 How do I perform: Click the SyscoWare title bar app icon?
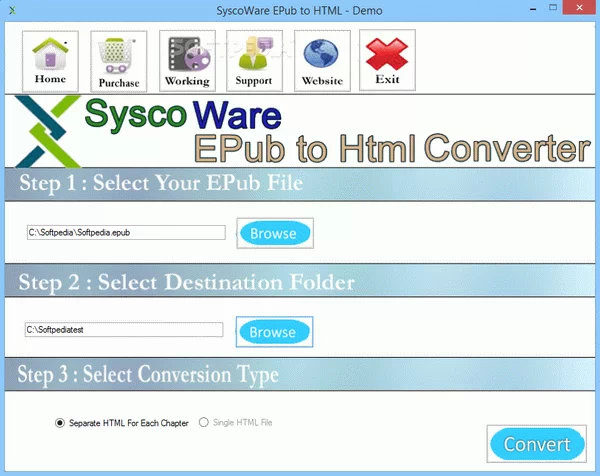pos(12,10)
